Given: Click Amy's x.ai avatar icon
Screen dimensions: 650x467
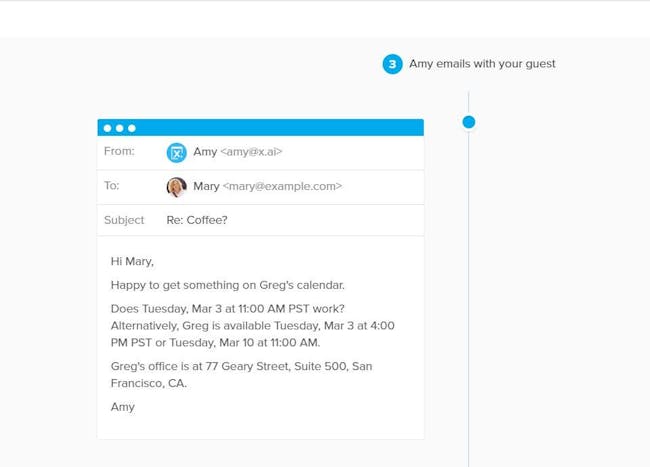Looking at the screenshot, I should (x=177, y=152).
